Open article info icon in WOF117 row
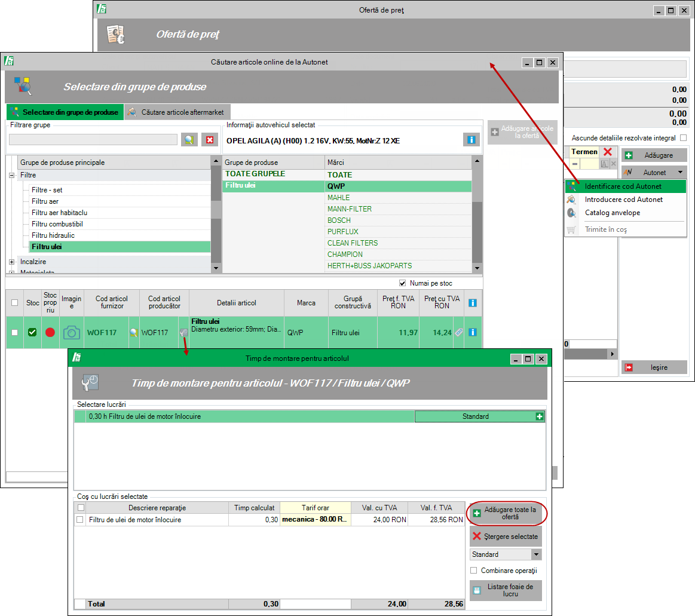The image size is (695, 616). pos(473,332)
